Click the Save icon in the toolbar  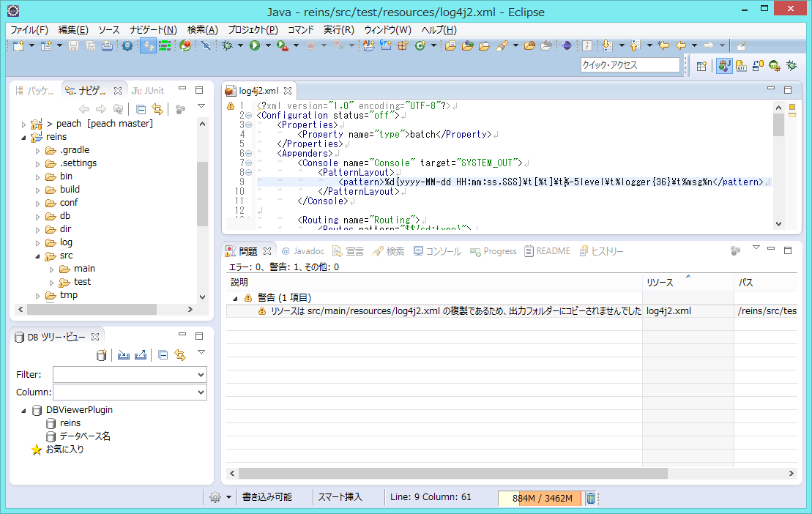tap(74, 45)
